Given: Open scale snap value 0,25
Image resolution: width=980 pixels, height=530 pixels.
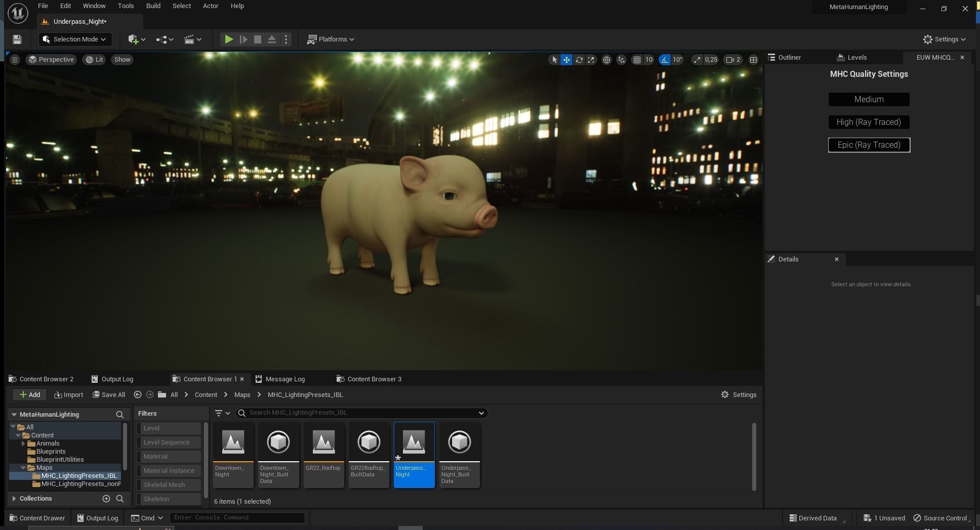Looking at the screenshot, I should pos(711,60).
